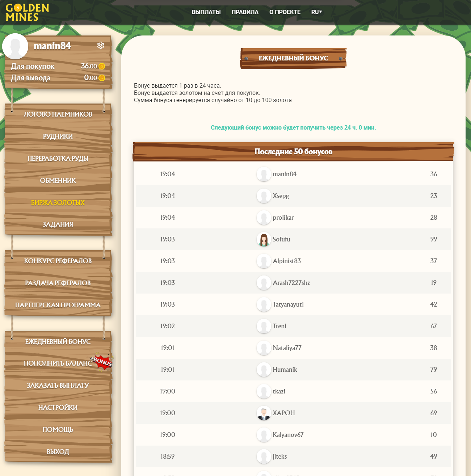Click the gold coin icon beside 36.00
This screenshot has width=471, height=476.
tap(102, 66)
